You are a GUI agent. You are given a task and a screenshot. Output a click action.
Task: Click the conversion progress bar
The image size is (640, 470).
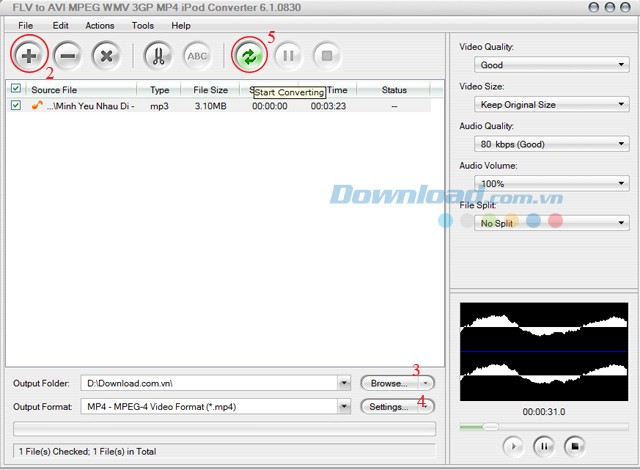pyautogui.click(x=224, y=429)
